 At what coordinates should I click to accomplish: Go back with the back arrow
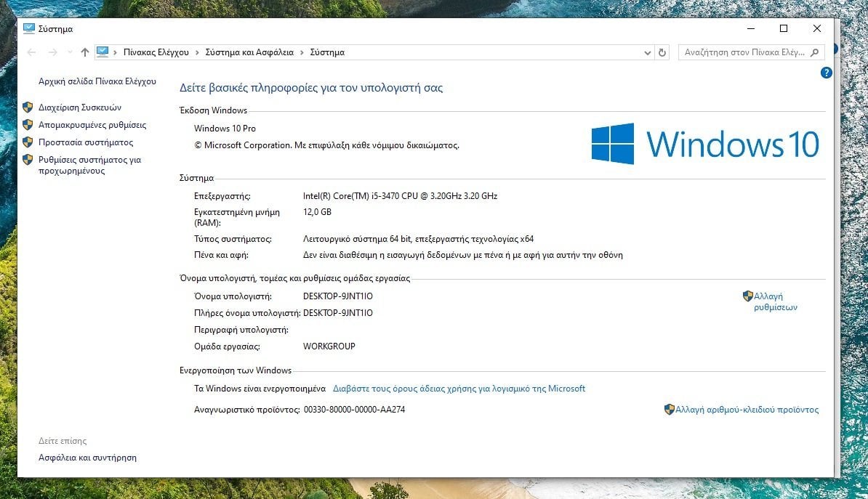point(31,52)
